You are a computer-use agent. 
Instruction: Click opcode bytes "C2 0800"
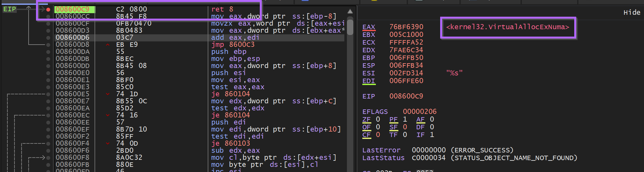click(132, 9)
